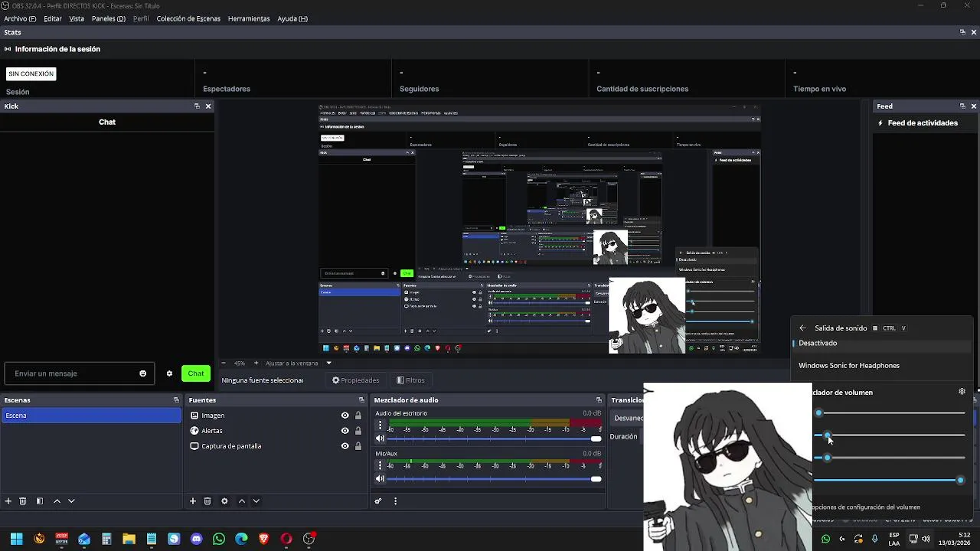Undock the Feed panel
The height and width of the screenshot is (551, 980).
coord(962,106)
